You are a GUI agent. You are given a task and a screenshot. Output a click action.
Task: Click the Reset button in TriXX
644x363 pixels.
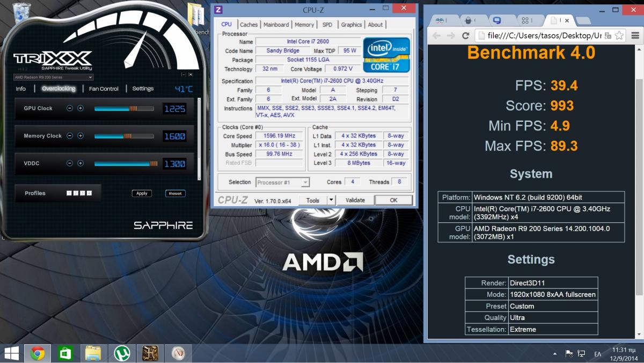tap(175, 193)
